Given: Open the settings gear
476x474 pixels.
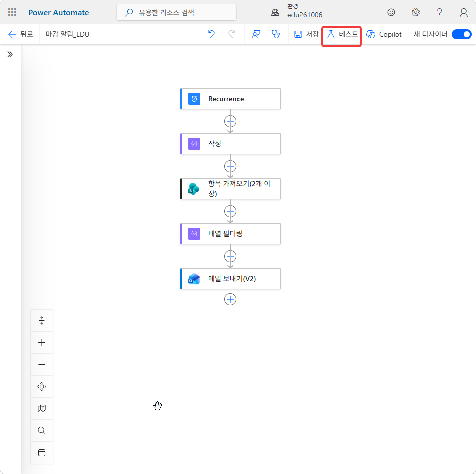Looking at the screenshot, I should (415, 12).
